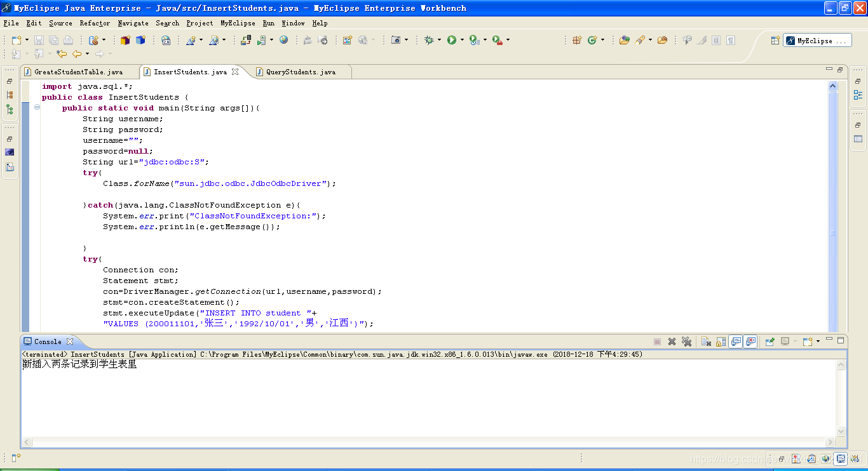Open dropdown next to New Java Class icon
The width and height of the screenshot is (868, 471).
pyautogui.click(x=602, y=40)
